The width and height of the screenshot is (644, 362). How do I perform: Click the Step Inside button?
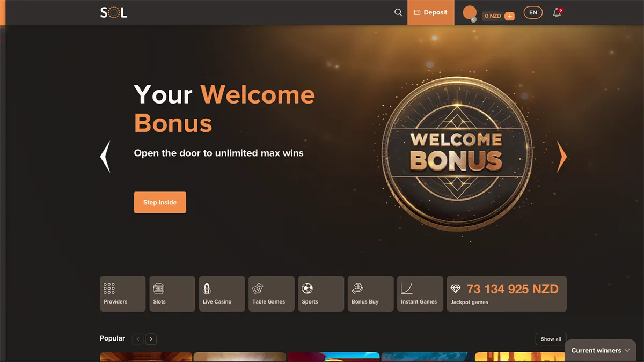(160, 202)
